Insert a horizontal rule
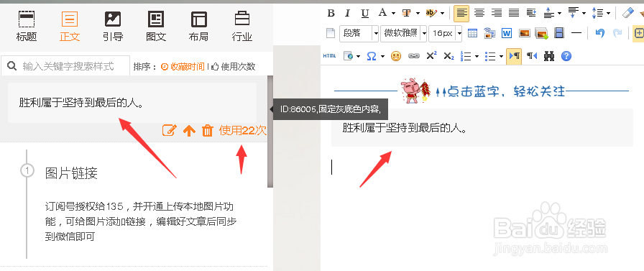The width and height of the screenshot is (644, 271). (576, 33)
